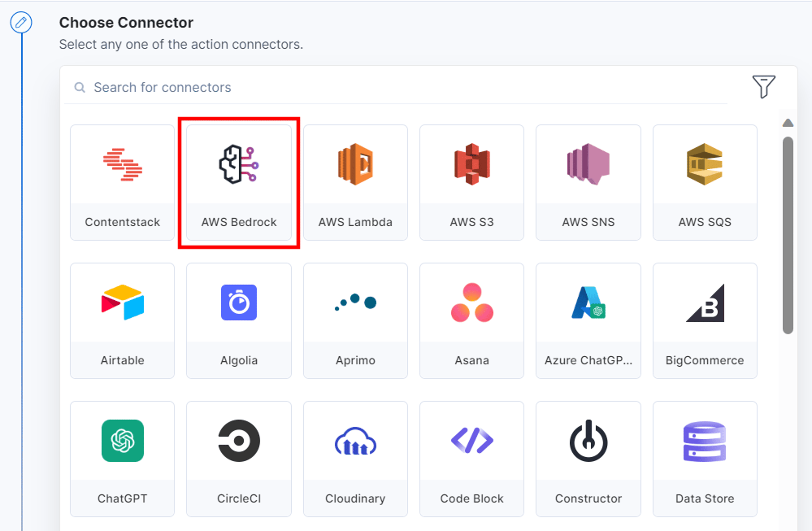Select the AWS S3 connector
The width and height of the screenshot is (812, 531).
pos(472,183)
